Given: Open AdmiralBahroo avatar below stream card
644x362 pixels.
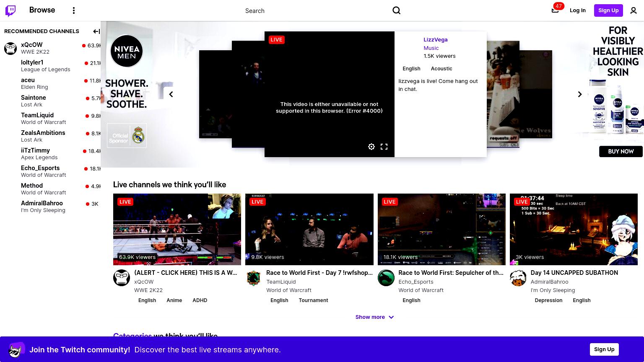Looking at the screenshot, I should pos(518,278).
